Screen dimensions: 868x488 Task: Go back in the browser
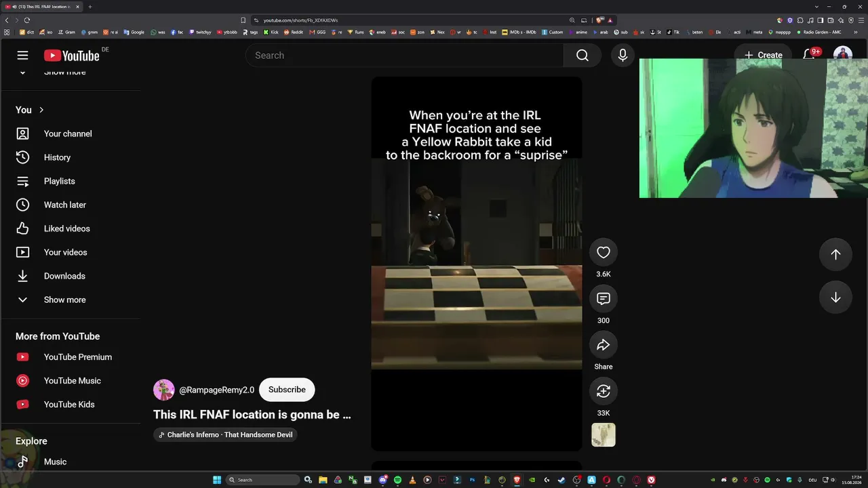7,20
